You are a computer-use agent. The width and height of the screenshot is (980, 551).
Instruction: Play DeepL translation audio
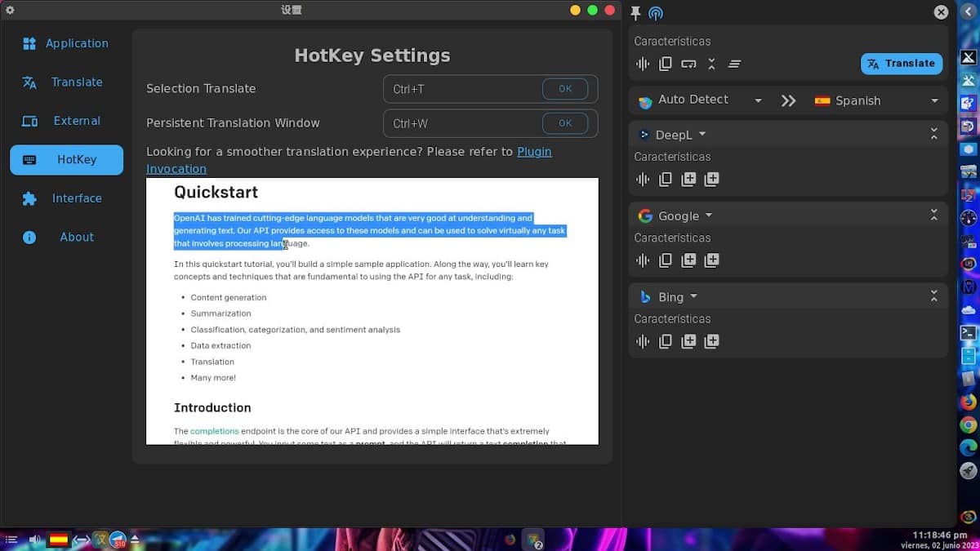click(643, 180)
